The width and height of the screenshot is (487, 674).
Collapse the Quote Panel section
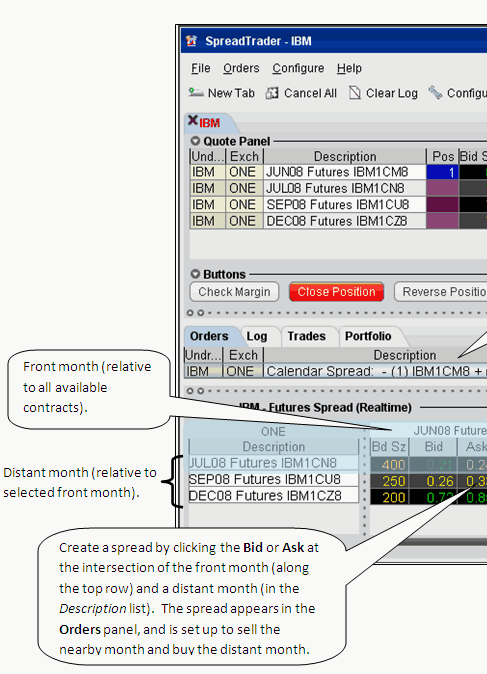pyautogui.click(x=195, y=141)
